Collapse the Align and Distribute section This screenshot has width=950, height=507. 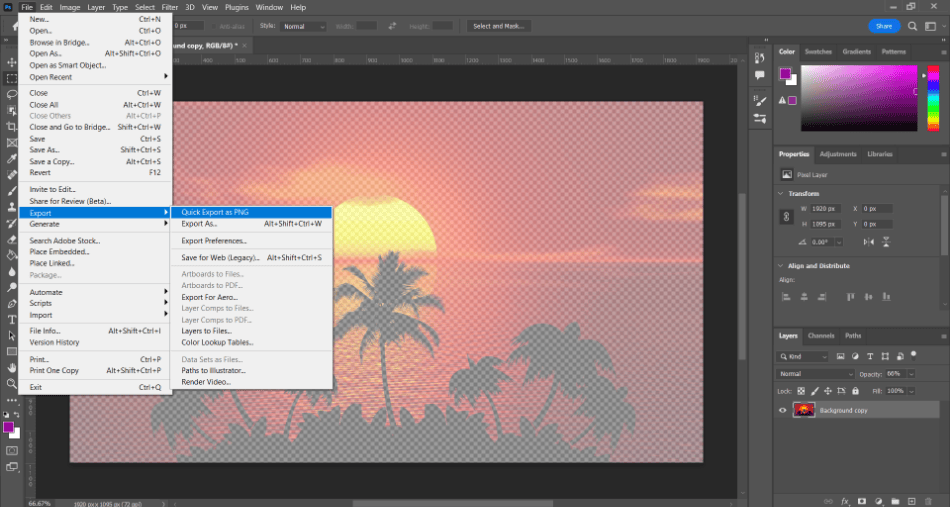tap(781, 266)
